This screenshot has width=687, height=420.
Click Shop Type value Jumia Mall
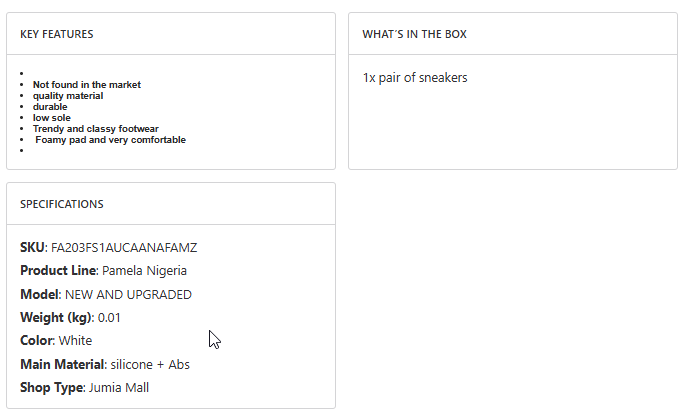pyautogui.click(x=119, y=388)
